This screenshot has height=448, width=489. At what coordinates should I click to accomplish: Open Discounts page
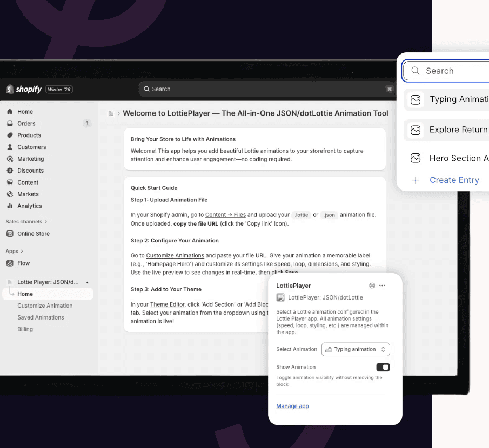pyautogui.click(x=30, y=171)
